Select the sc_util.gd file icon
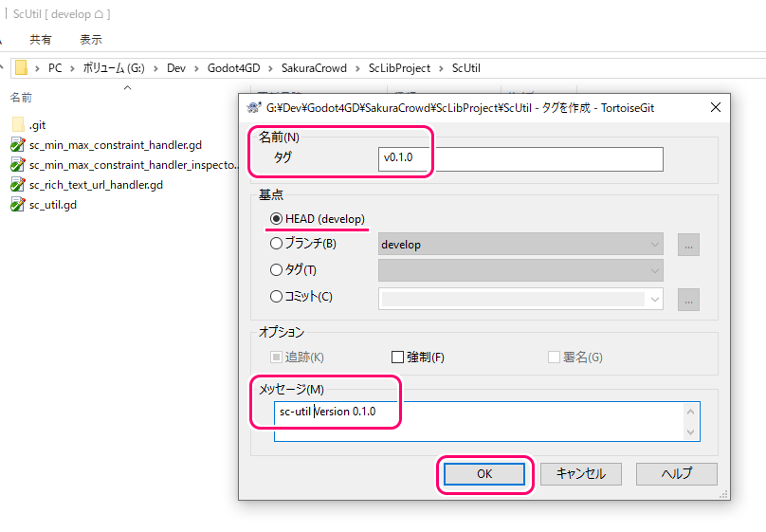Image resolution: width=766 pixels, height=532 pixels. coord(18,205)
